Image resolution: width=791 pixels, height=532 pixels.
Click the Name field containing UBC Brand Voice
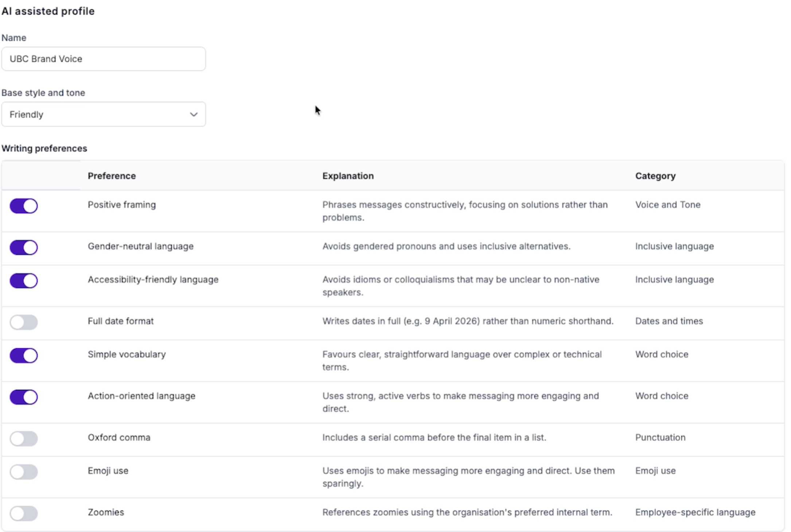tap(104, 59)
